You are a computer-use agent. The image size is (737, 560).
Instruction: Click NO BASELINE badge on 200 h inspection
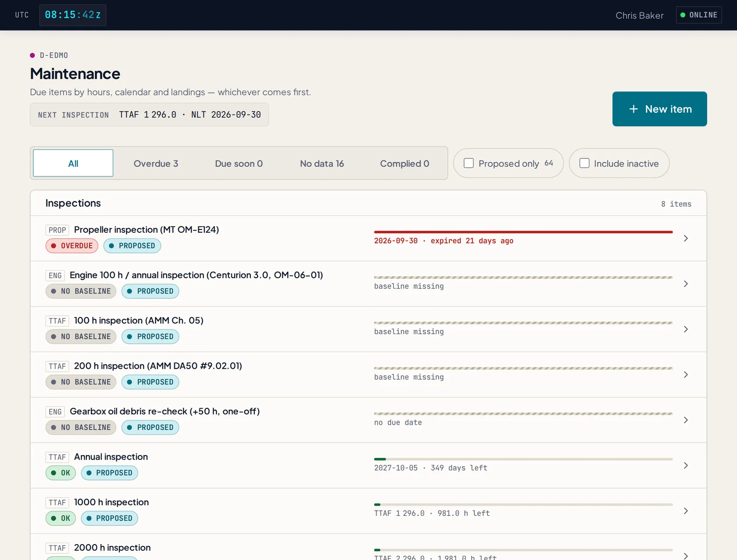pyautogui.click(x=81, y=382)
